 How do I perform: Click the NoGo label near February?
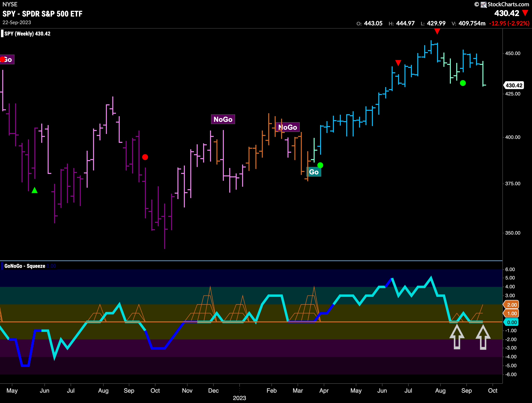tap(288, 127)
